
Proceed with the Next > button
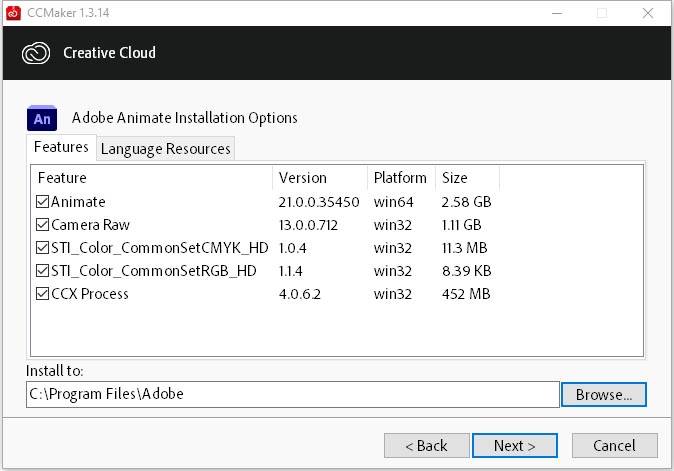[515, 446]
